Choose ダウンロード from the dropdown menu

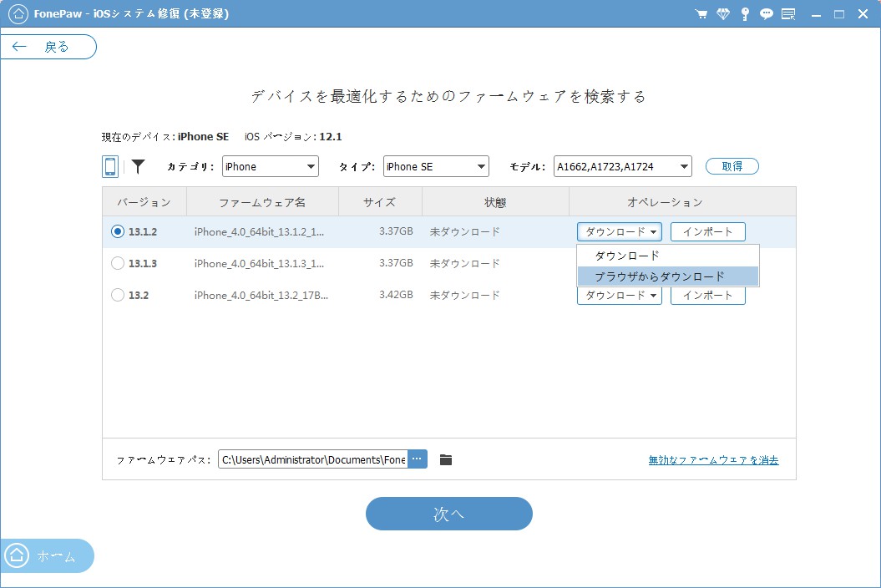pos(668,256)
